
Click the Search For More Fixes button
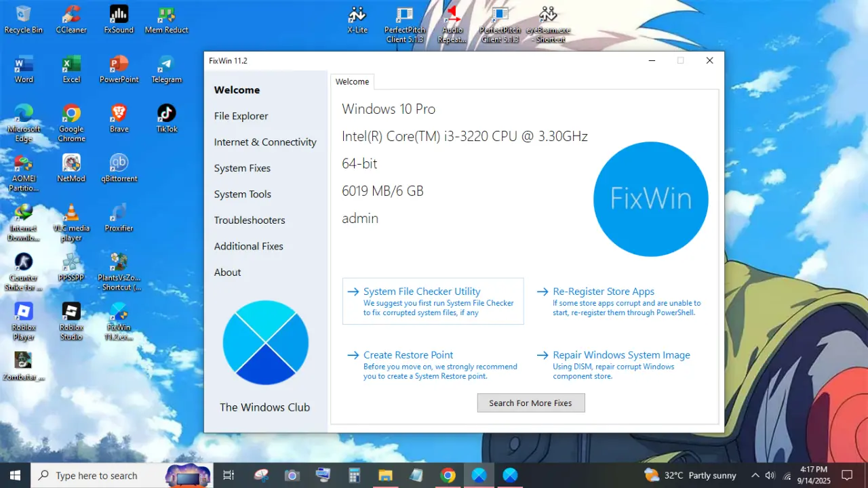(531, 403)
